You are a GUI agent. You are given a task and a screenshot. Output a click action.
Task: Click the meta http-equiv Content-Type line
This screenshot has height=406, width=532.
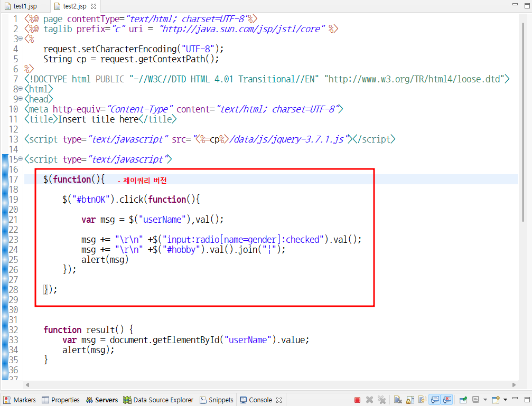pyautogui.click(x=183, y=109)
